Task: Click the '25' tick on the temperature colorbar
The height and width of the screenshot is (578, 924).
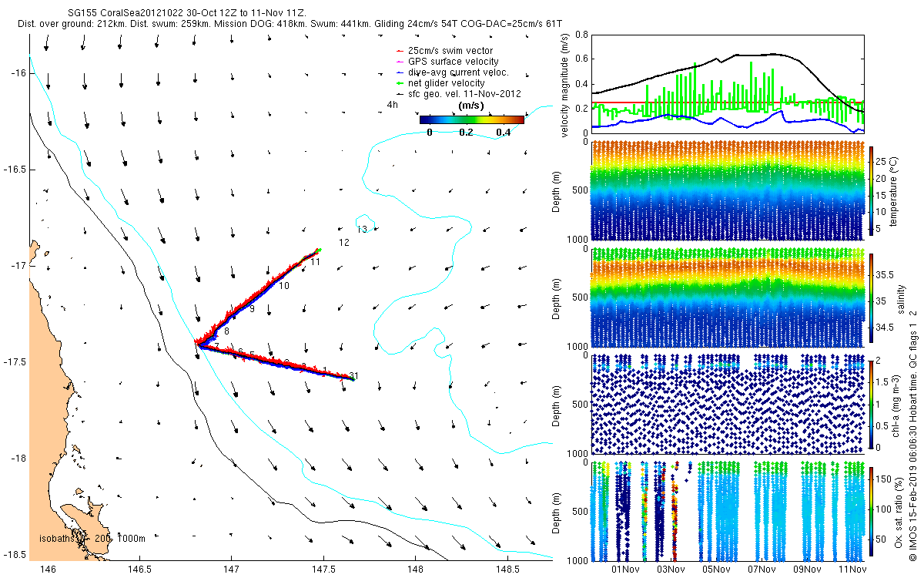Action: click(882, 163)
